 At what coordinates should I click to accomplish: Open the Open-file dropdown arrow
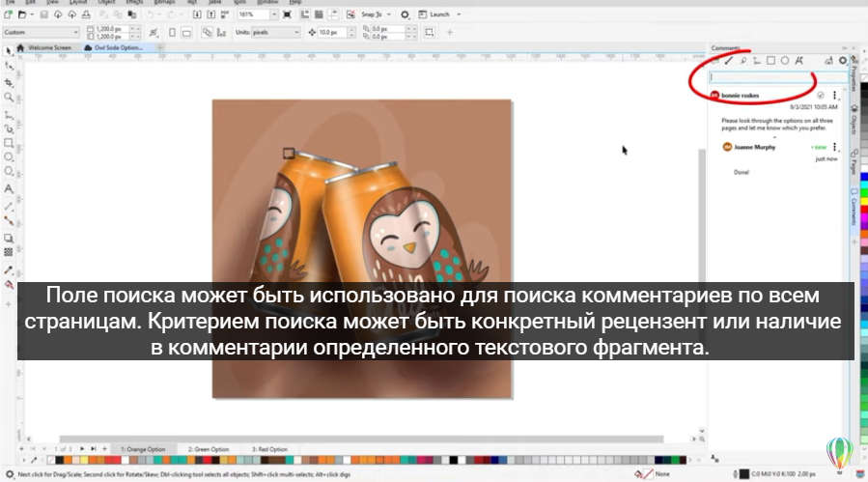click(x=32, y=14)
